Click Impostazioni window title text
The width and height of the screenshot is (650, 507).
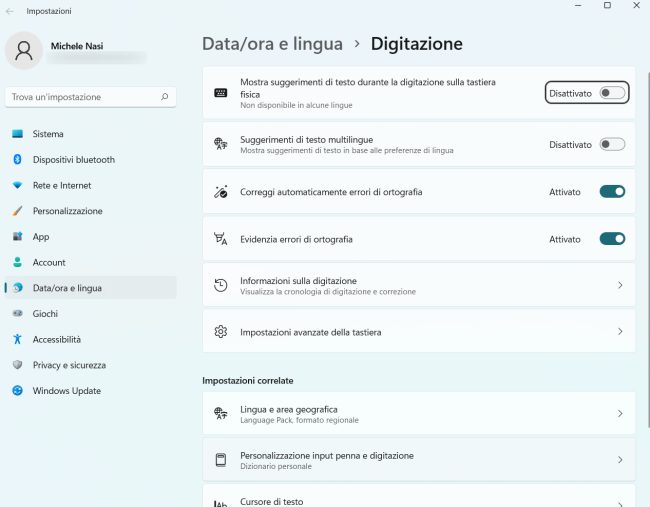pos(49,11)
